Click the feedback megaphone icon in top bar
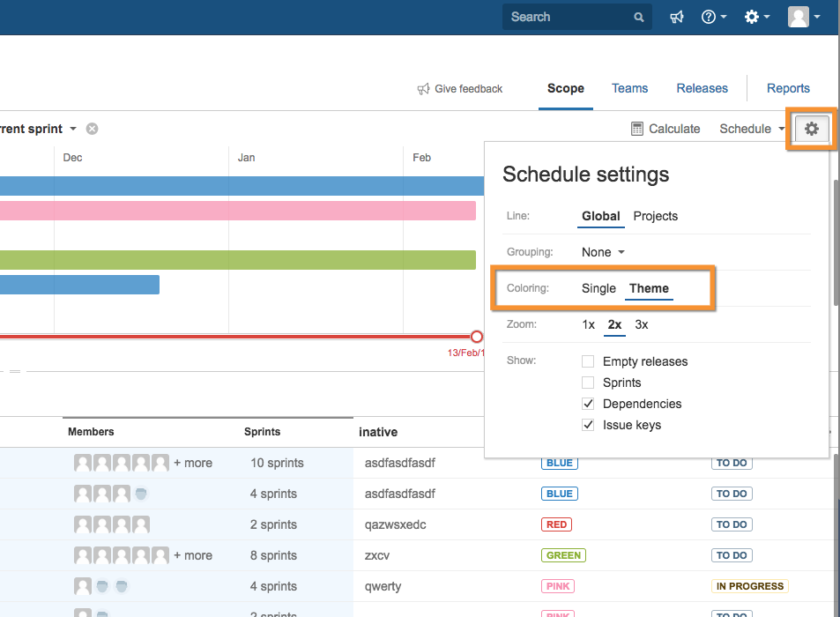840x617 pixels. pos(677,17)
